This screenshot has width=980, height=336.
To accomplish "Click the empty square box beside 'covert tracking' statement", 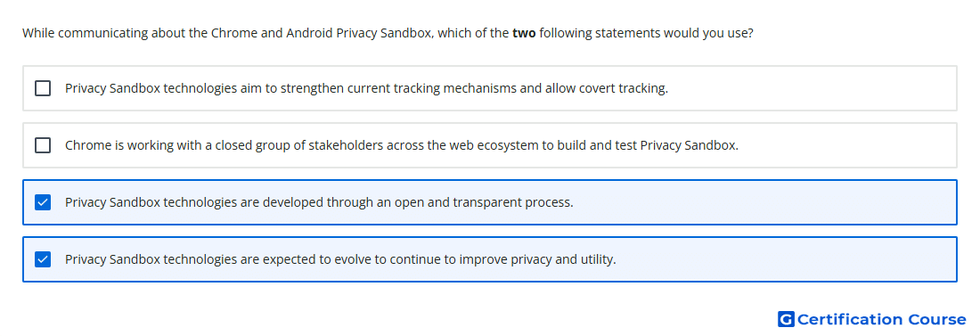I will click(43, 88).
